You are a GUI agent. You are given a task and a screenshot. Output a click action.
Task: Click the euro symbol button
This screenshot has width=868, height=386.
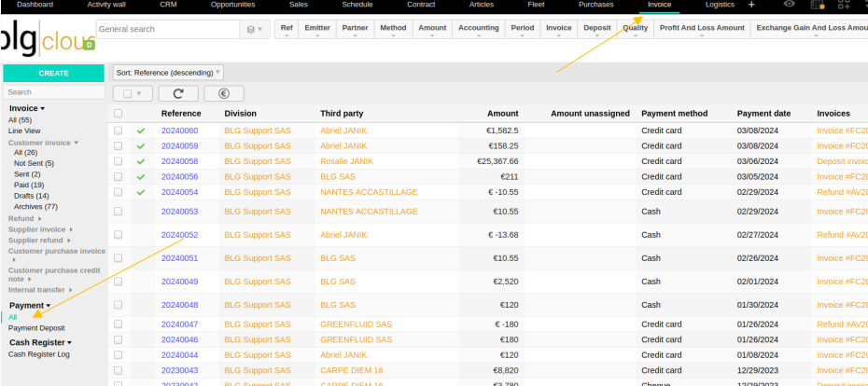pos(224,93)
